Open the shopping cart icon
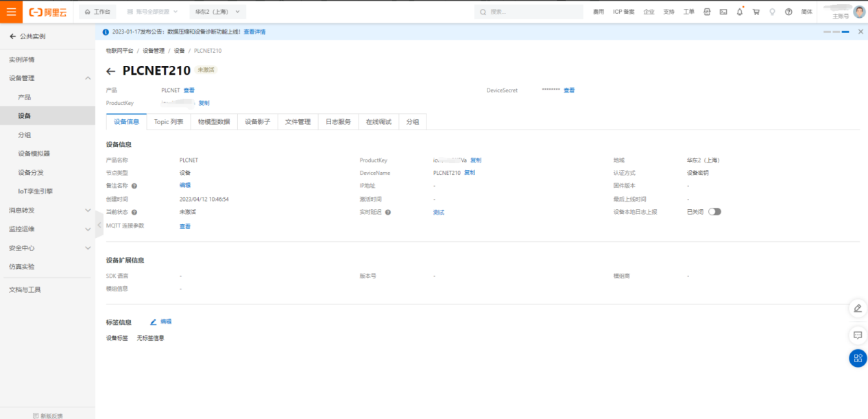 click(x=756, y=12)
